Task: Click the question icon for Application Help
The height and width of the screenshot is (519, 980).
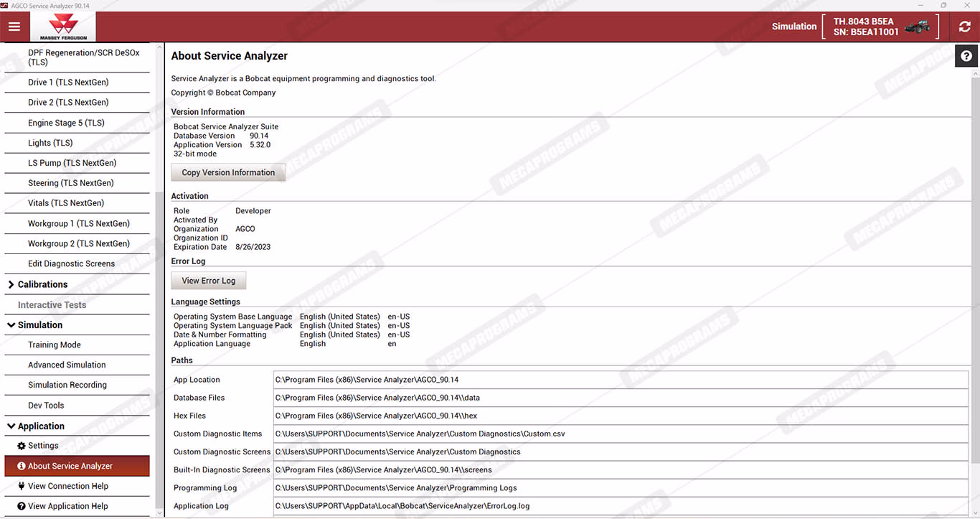Action: click(x=22, y=506)
